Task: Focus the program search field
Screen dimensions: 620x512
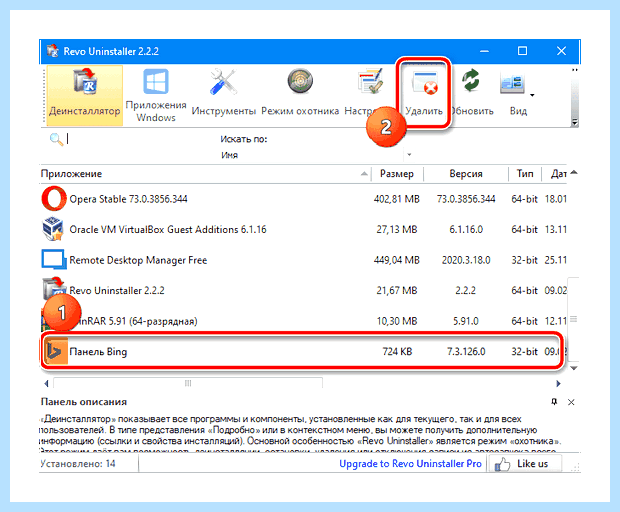Action: tap(138, 139)
